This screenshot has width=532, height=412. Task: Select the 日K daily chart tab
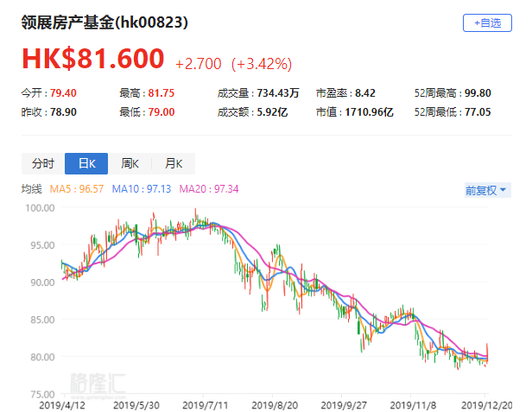coord(86,164)
